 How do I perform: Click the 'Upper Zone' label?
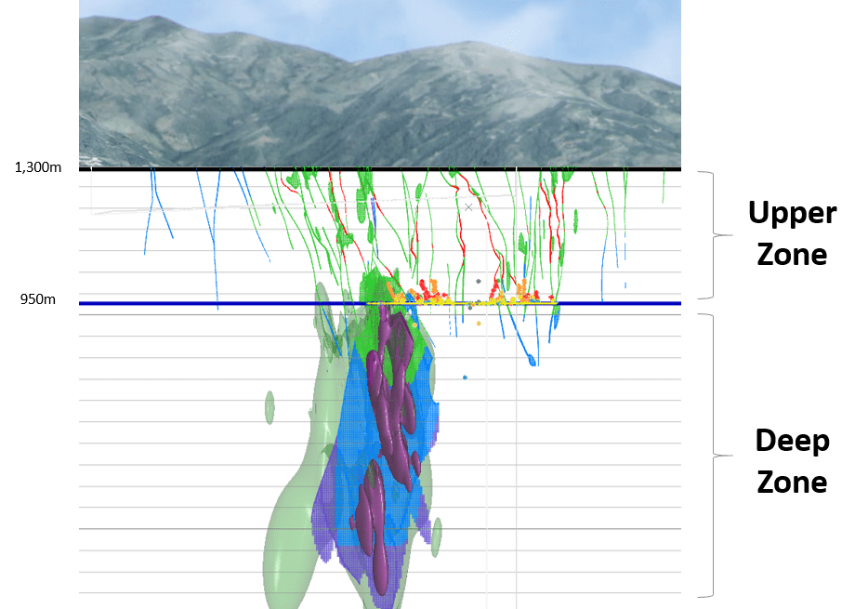point(792,232)
